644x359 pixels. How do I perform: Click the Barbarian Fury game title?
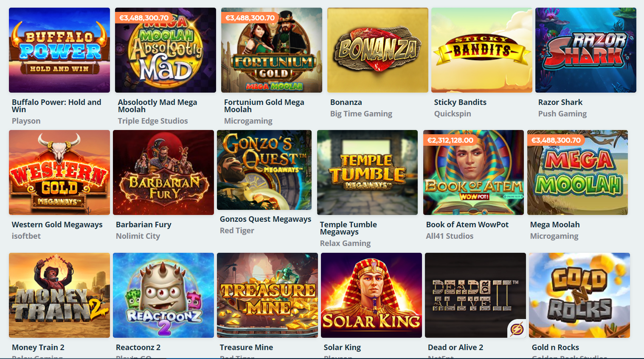(143, 224)
